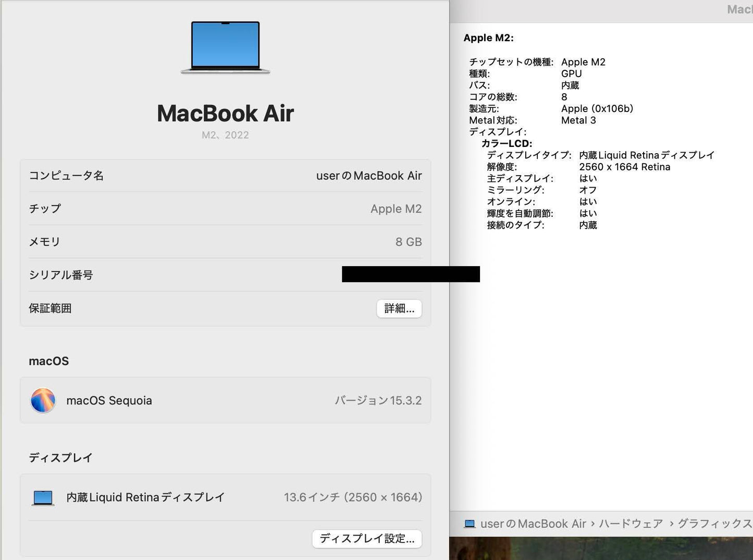This screenshot has height=560, width=753.
Task: Click the MacBook Air title heading
Action: 226,114
